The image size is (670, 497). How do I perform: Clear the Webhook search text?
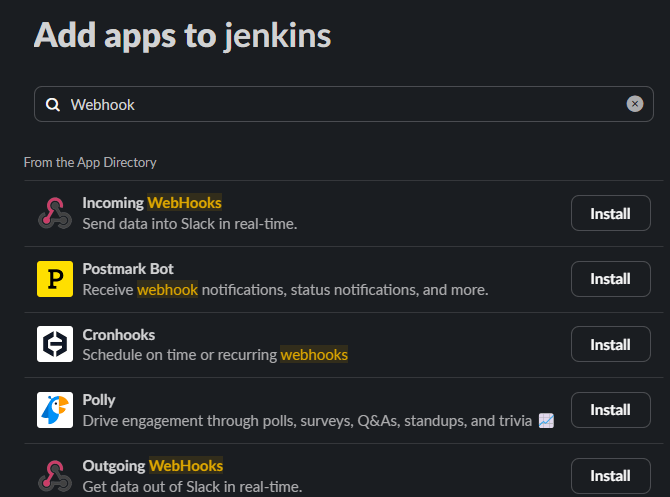pyautogui.click(x=634, y=104)
